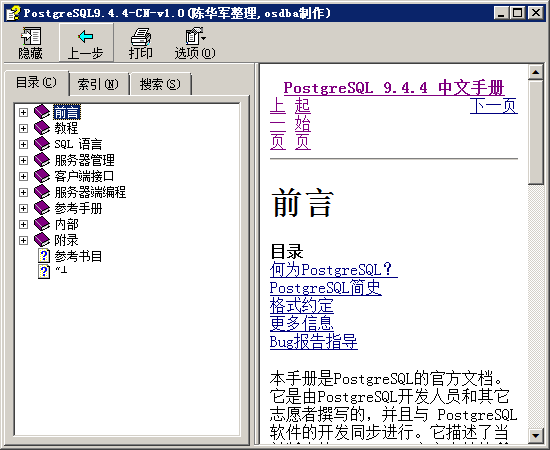This screenshot has height=450, width=550.
Task: Click the book icon next to 服务器管理
Action: point(42,160)
